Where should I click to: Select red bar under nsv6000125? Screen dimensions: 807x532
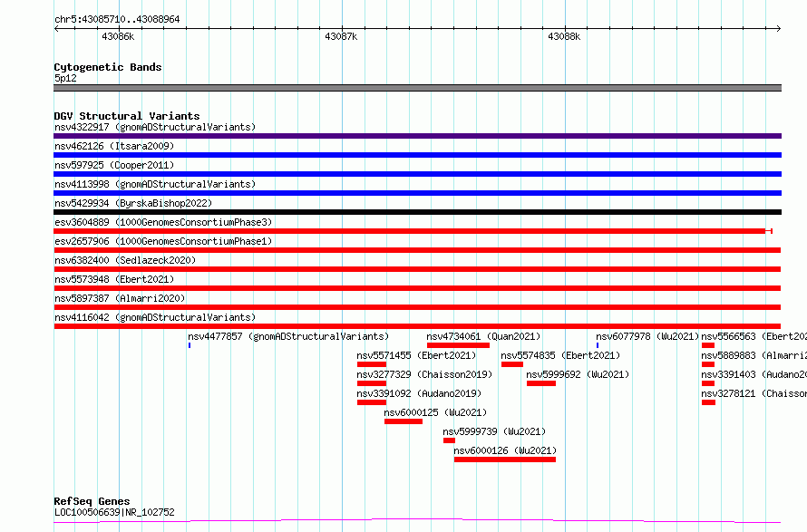tap(403, 421)
